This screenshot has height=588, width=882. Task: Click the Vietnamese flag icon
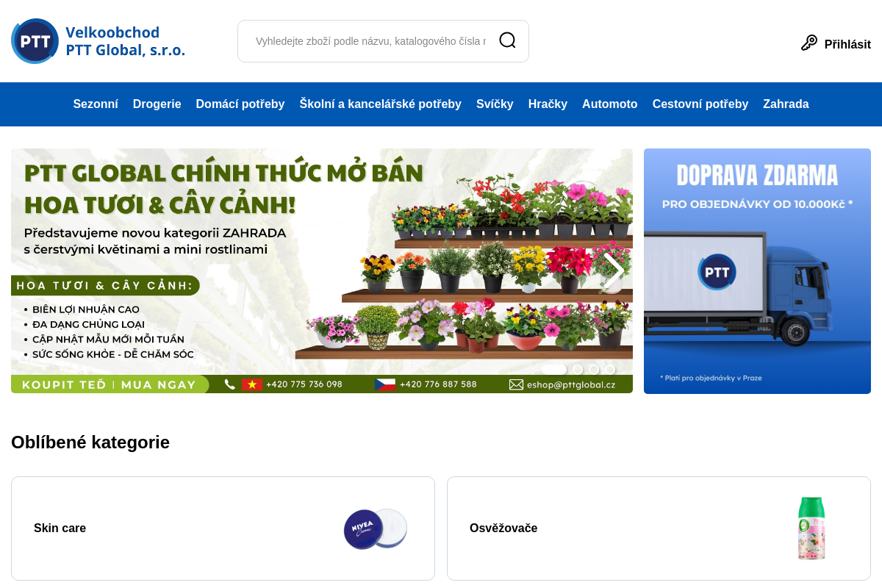click(x=252, y=384)
